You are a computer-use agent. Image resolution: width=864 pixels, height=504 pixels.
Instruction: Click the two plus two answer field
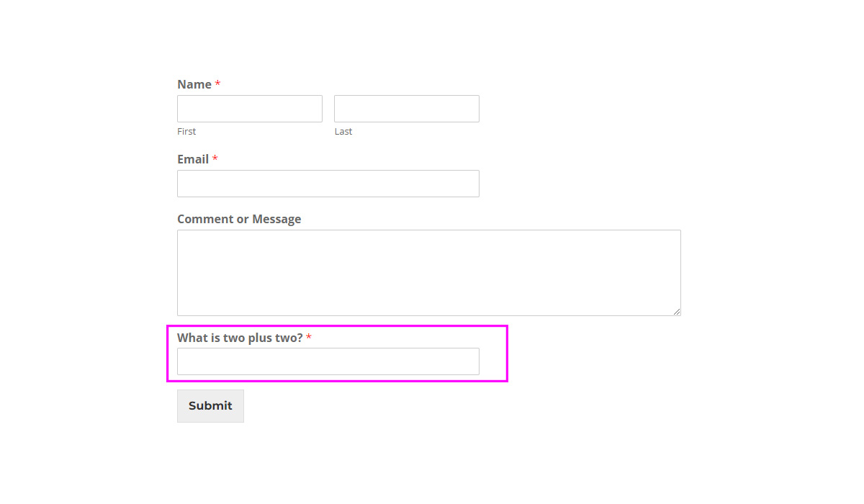[x=328, y=361]
